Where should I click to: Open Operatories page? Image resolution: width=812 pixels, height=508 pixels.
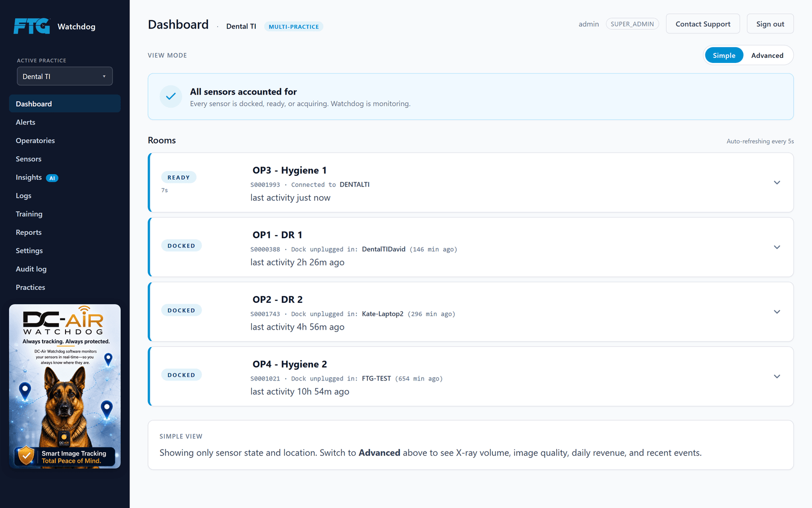64,140
